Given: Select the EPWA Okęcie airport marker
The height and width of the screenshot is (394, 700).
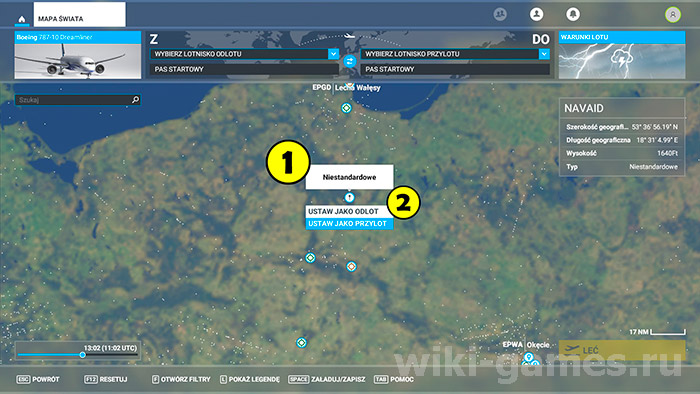Looking at the screenshot, I should point(529,357).
